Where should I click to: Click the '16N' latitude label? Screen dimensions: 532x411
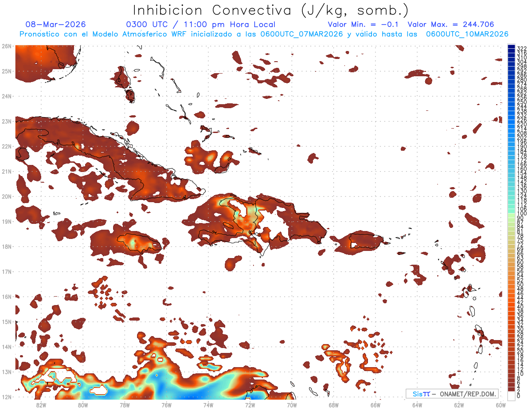pos(6,297)
